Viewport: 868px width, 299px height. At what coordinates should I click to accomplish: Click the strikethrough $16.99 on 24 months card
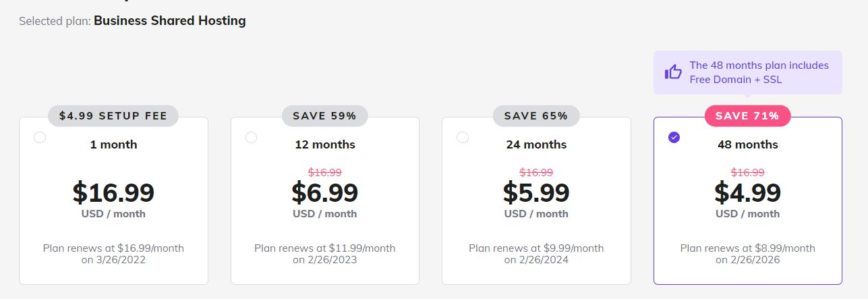coord(536,173)
